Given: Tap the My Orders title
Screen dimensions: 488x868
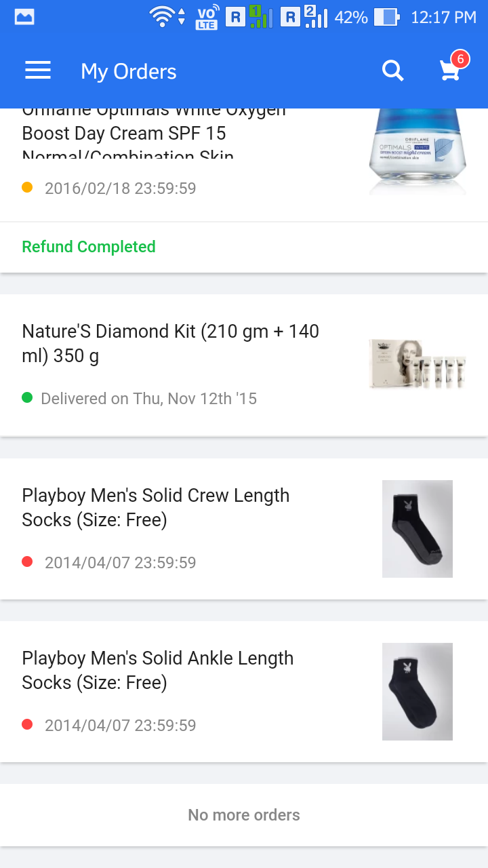Looking at the screenshot, I should tap(129, 71).
